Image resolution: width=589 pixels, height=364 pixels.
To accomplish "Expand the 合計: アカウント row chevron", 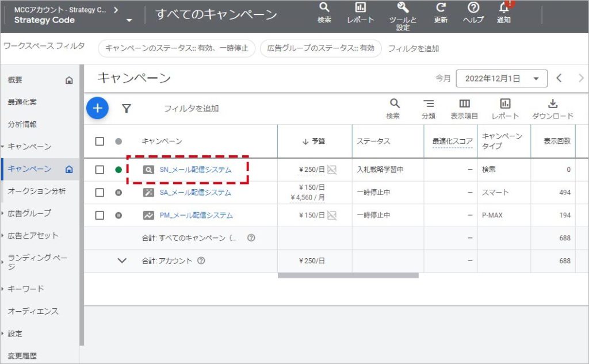I will point(122,260).
